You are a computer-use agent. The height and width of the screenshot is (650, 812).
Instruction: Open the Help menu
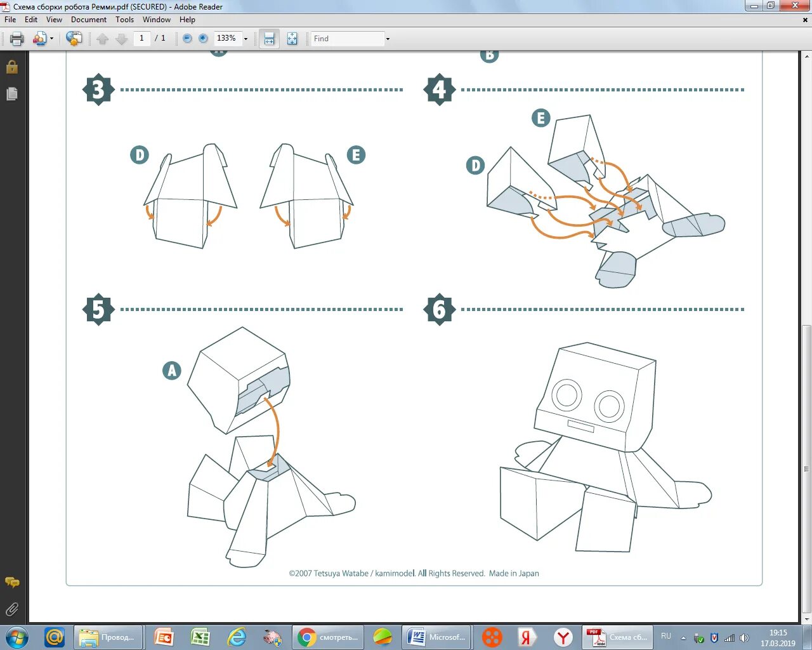coord(187,20)
